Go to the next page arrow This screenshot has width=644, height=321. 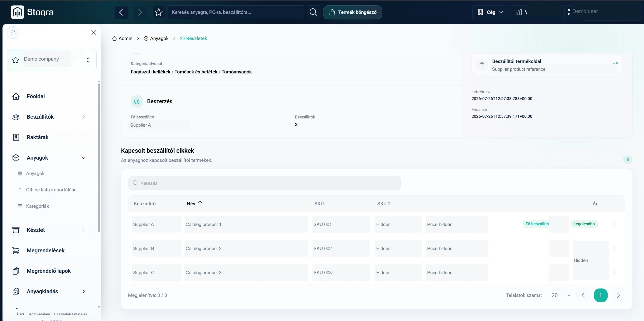[x=618, y=295]
